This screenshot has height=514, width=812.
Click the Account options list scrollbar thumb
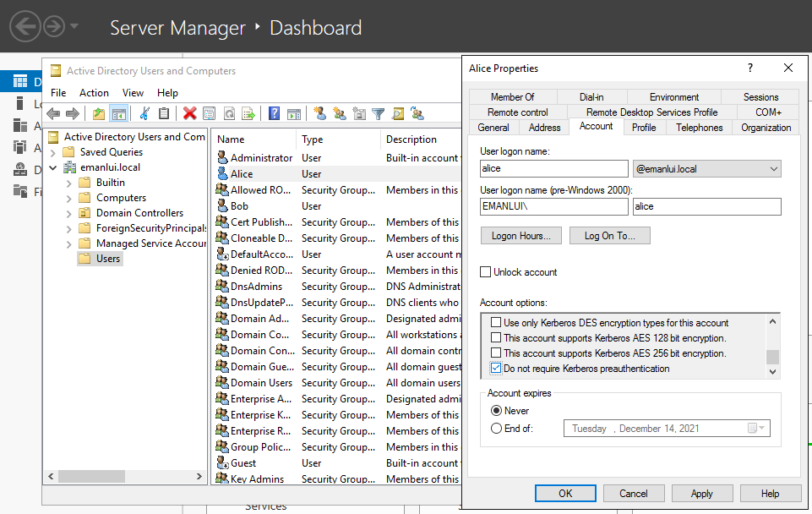click(x=772, y=356)
